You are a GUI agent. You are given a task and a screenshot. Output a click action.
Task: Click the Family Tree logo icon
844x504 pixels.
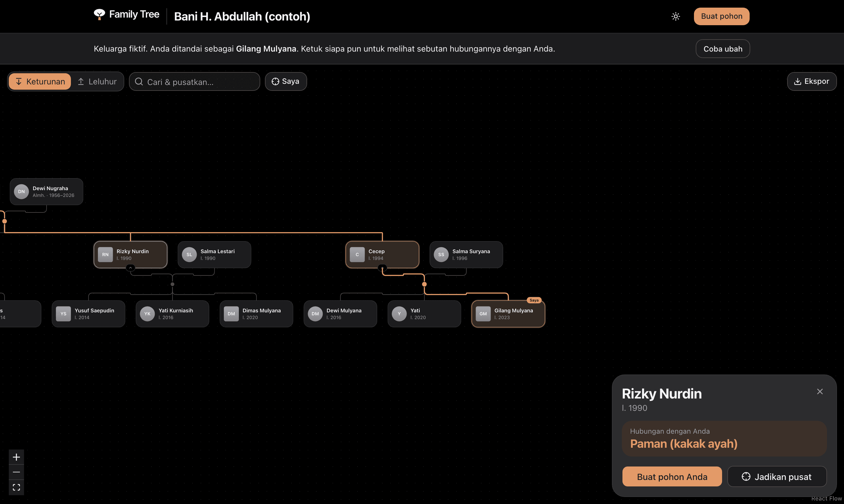pos(99,14)
